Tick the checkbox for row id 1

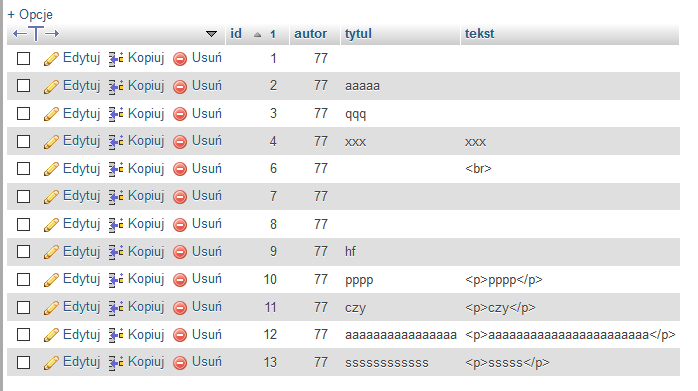tap(24, 58)
